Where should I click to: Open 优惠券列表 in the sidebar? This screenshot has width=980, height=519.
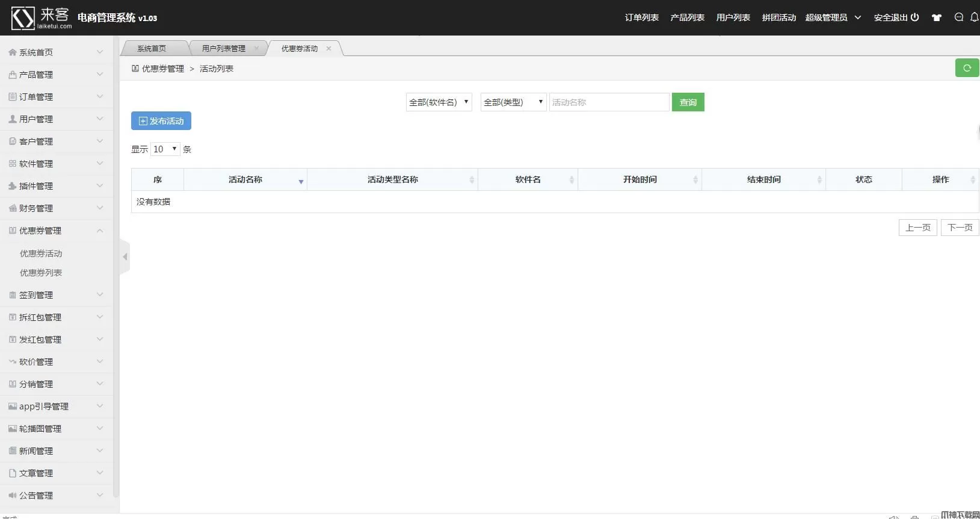tap(41, 273)
